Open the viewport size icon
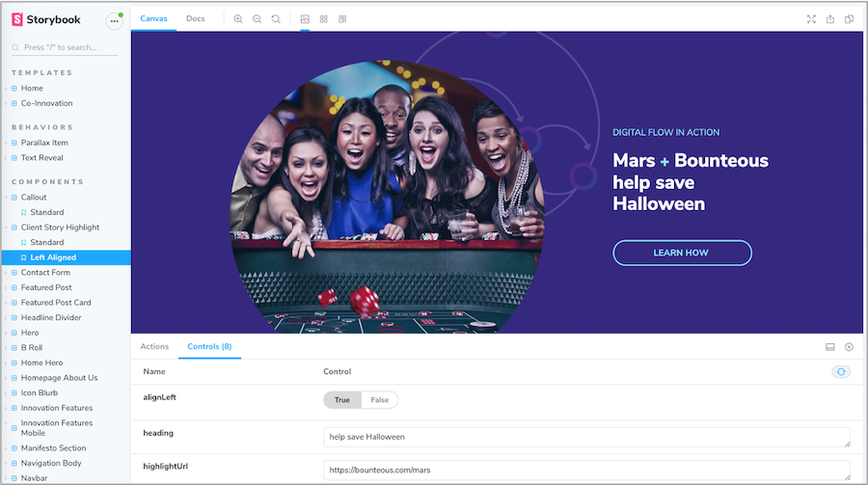Image resolution: width=868 pixels, height=485 pixels. 342,19
